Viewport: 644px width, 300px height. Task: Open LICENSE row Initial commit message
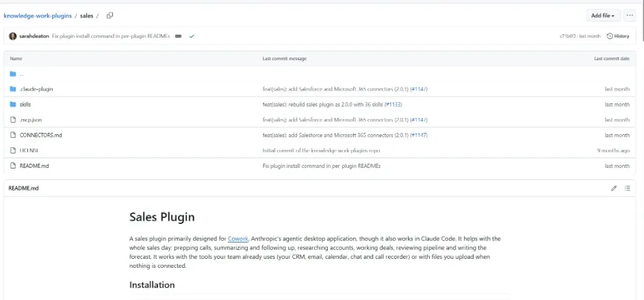321,151
